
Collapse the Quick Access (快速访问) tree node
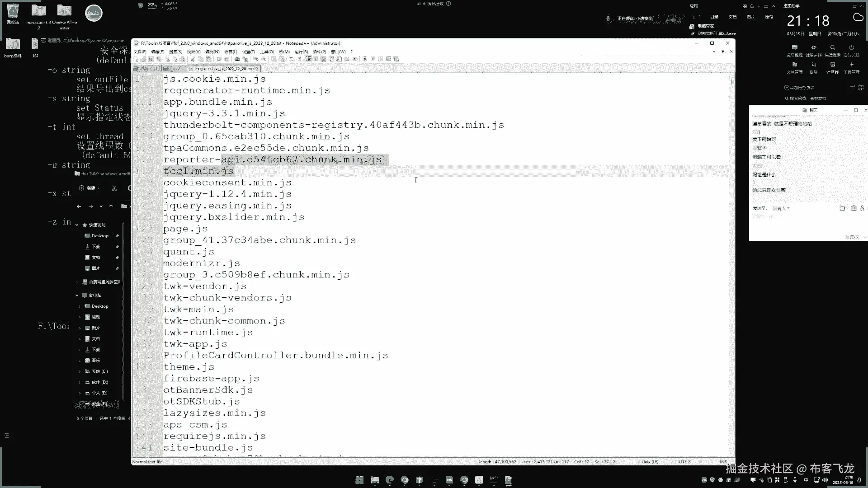77,225
